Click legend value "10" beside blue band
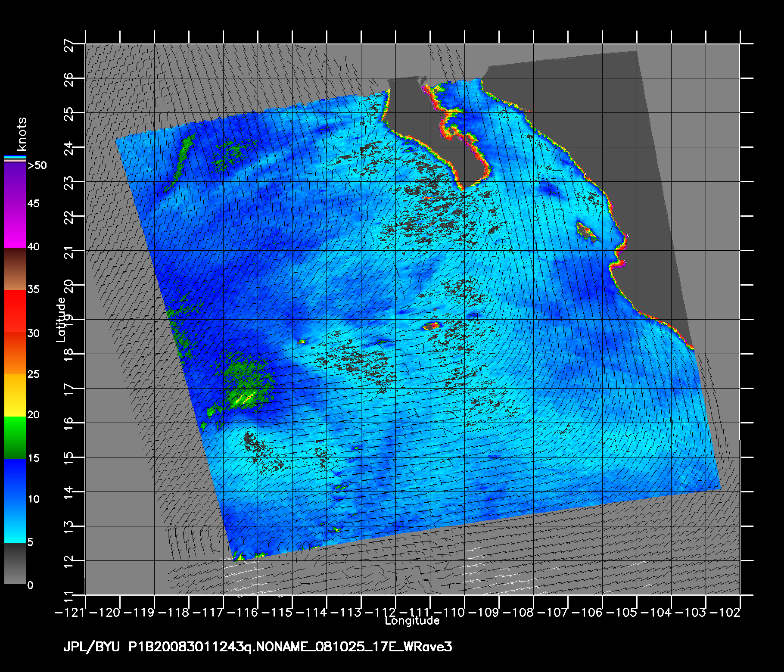The image size is (784, 672). coord(34,499)
